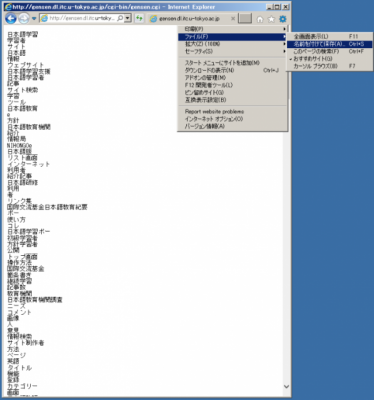Click the refresh page icon
The height and width of the screenshot is (400, 374).
click(x=139, y=18)
